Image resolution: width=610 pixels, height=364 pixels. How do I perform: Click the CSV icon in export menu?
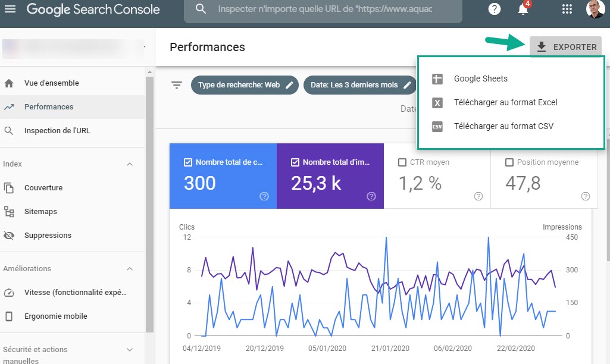click(437, 126)
